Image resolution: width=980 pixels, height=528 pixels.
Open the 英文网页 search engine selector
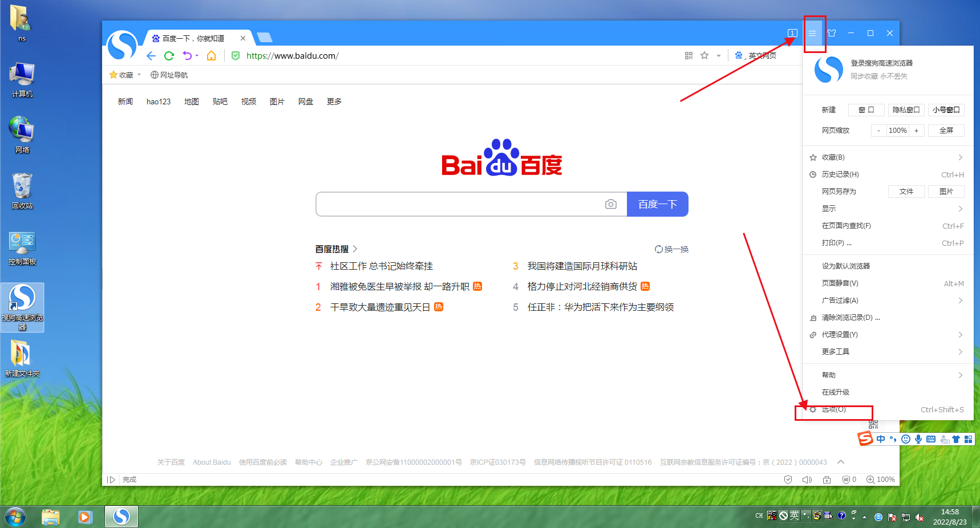[x=756, y=55]
